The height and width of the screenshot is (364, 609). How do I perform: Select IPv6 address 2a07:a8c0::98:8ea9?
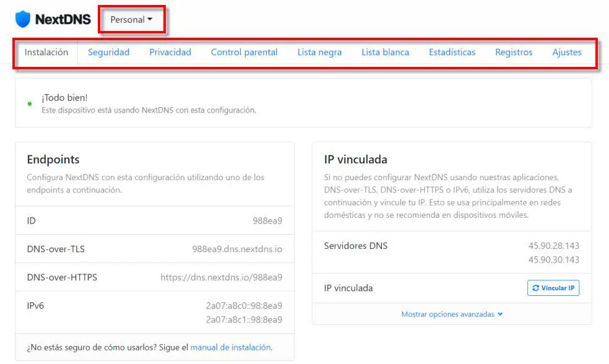244,306
